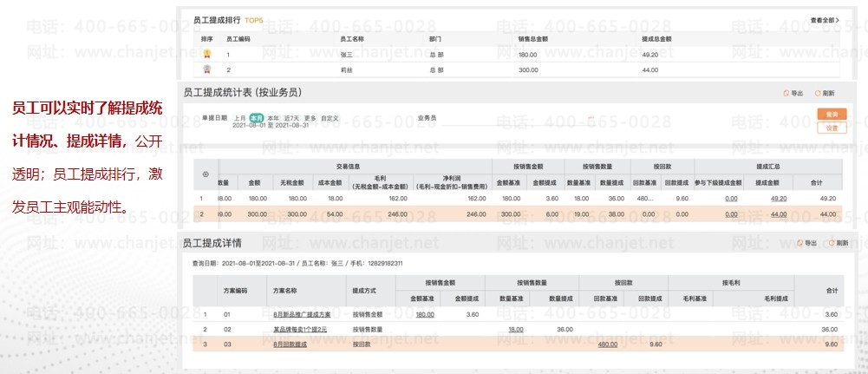Viewport: 868px width, 374px height.
Task: Click the silver medal icon for rank two
Action: (x=207, y=69)
